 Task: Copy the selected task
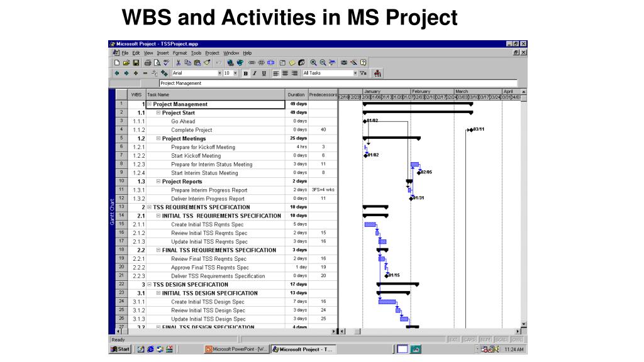tap(187, 63)
